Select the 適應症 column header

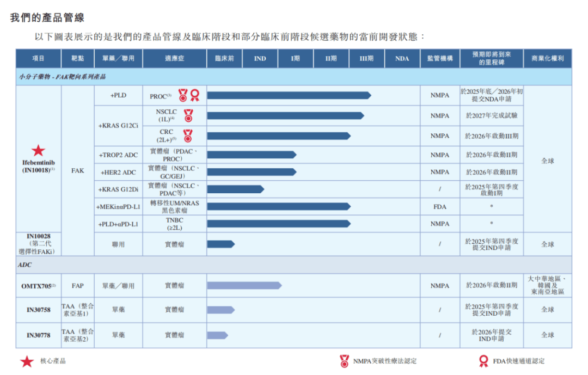[174, 58]
